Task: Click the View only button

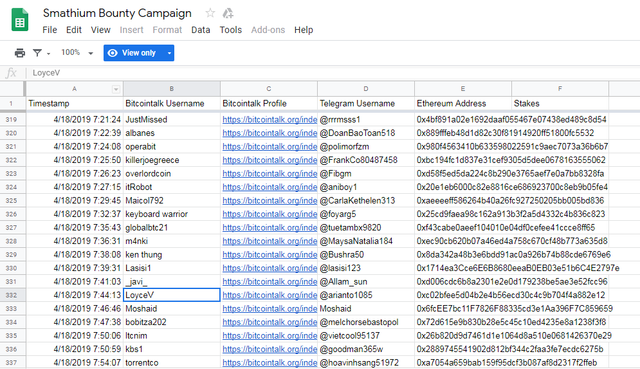Action: [133, 53]
